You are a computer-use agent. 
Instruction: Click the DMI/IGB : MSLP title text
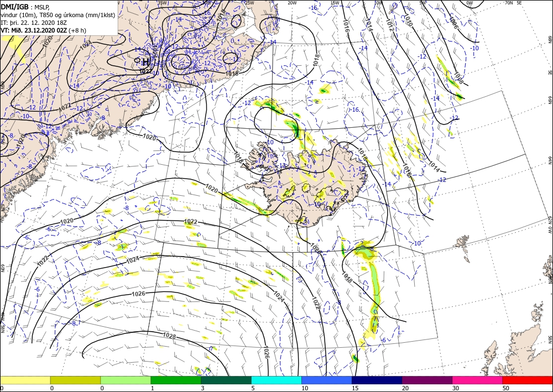click(x=25, y=7)
